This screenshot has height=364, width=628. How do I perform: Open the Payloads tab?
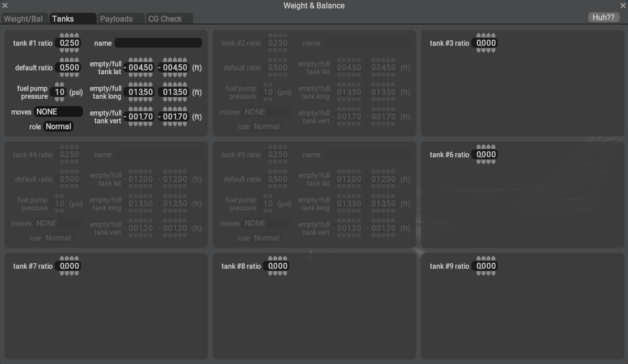pyautogui.click(x=116, y=19)
